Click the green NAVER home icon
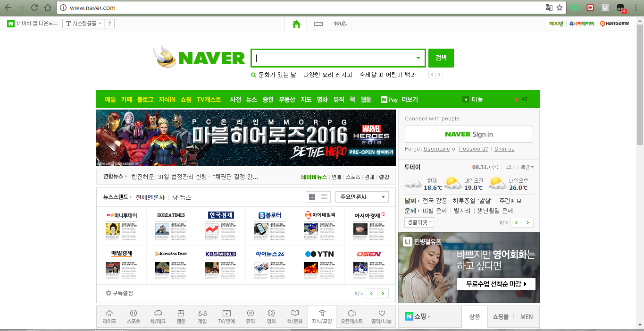Image resolution: width=644 pixels, height=331 pixels. [296, 23]
